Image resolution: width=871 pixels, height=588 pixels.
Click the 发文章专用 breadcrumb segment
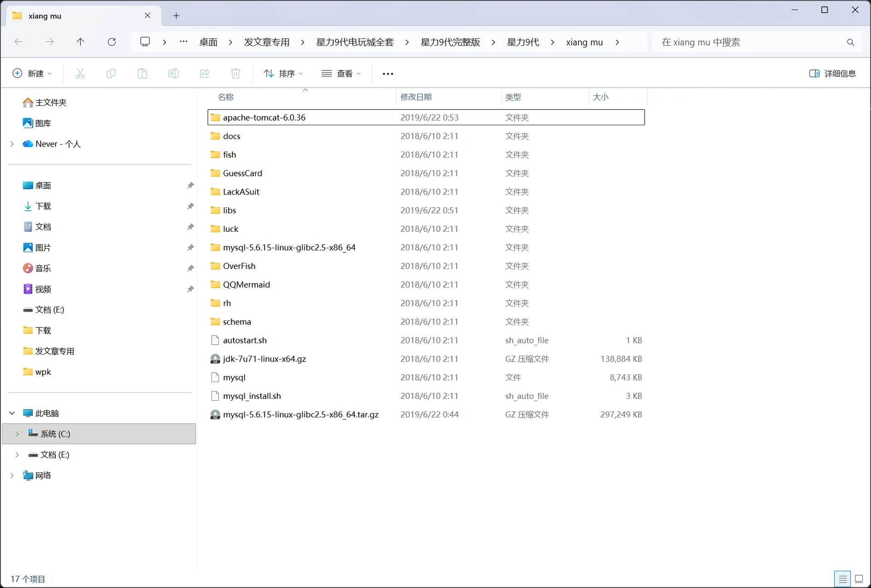pos(267,42)
